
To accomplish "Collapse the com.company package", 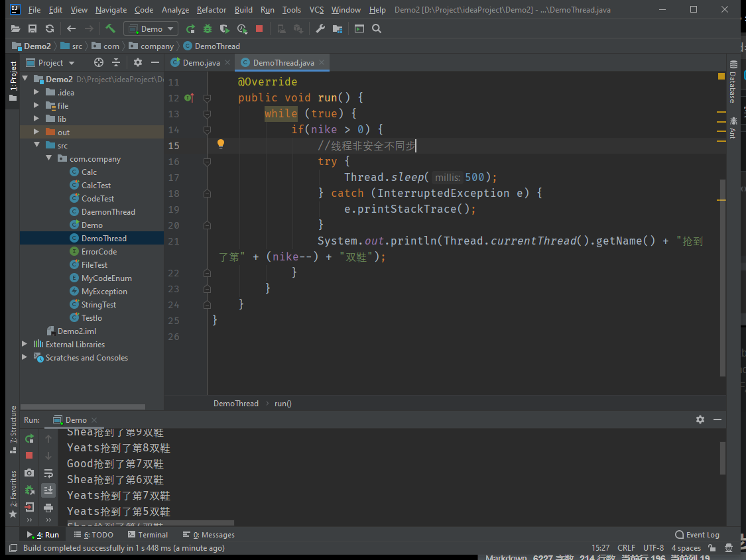I will coord(48,158).
